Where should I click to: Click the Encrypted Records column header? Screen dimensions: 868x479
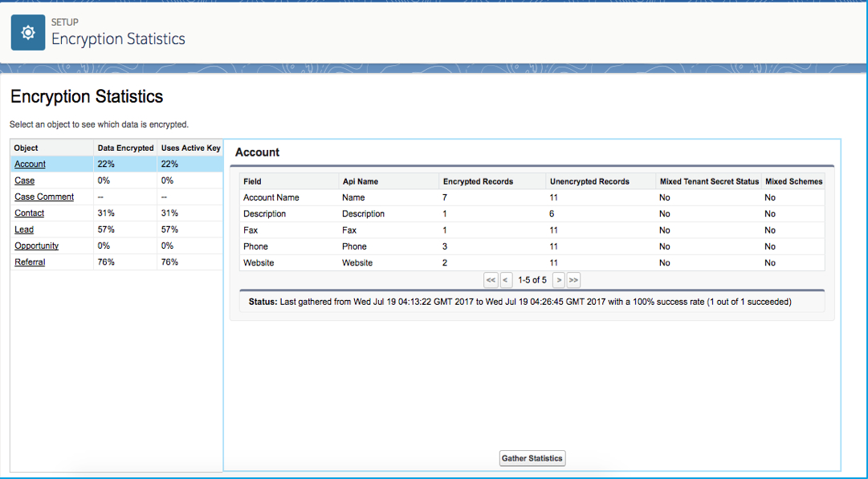(x=492, y=181)
